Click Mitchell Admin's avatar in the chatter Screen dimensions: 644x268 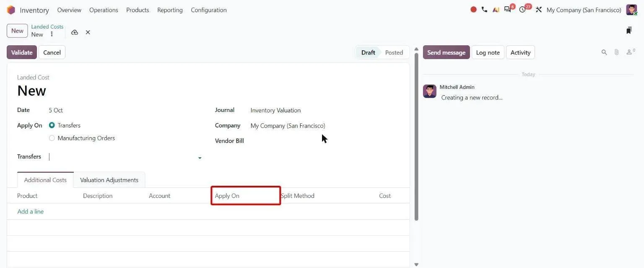coord(429,91)
